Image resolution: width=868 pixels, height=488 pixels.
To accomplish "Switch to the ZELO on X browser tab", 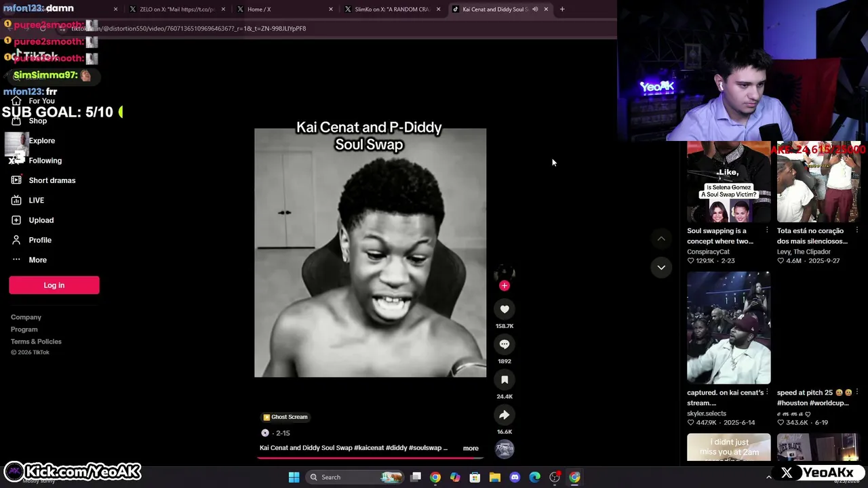I will point(178,9).
